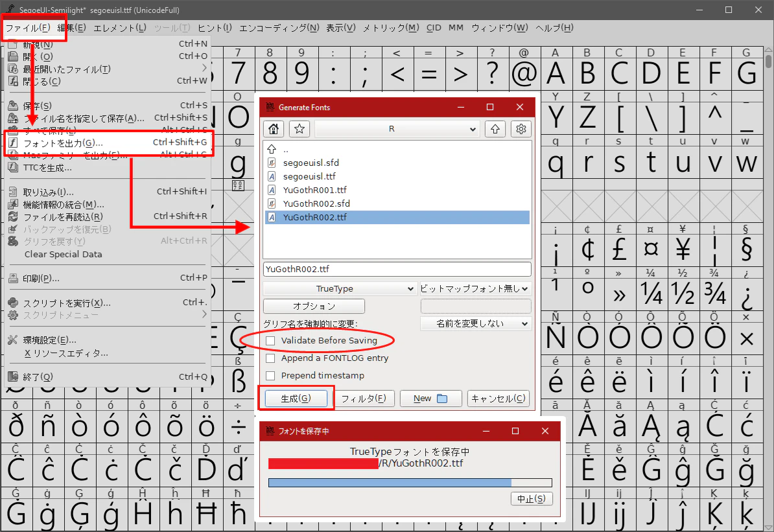Open the 編集(E) menu
Screen dimensions: 774x532
tap(71, 28)
